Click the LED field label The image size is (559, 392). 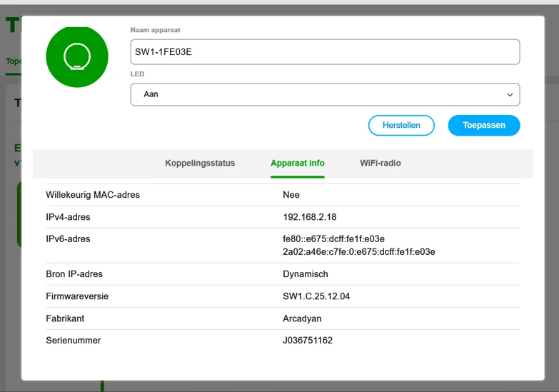pyautogui.click(x=137, y=74)
